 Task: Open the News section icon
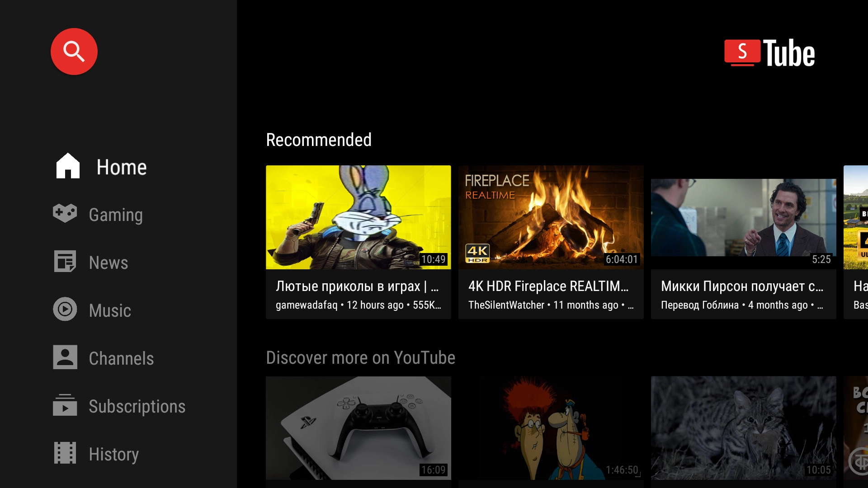(65, 262)
